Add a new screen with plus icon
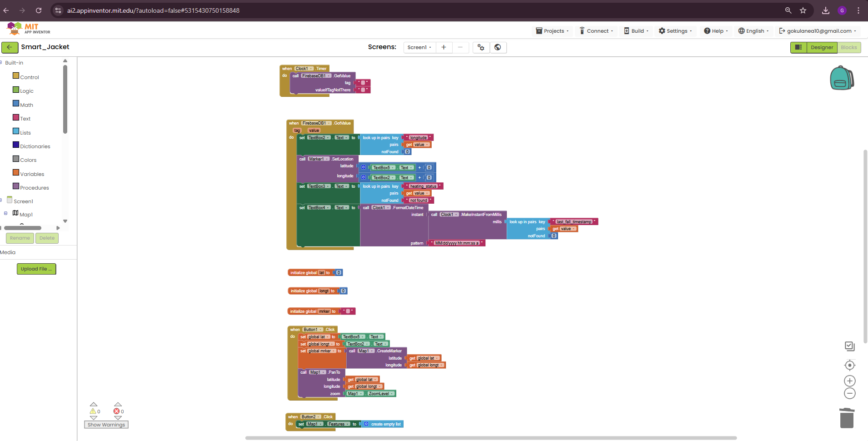The height and width of the screenshot is (441, 868). point(444,47)
